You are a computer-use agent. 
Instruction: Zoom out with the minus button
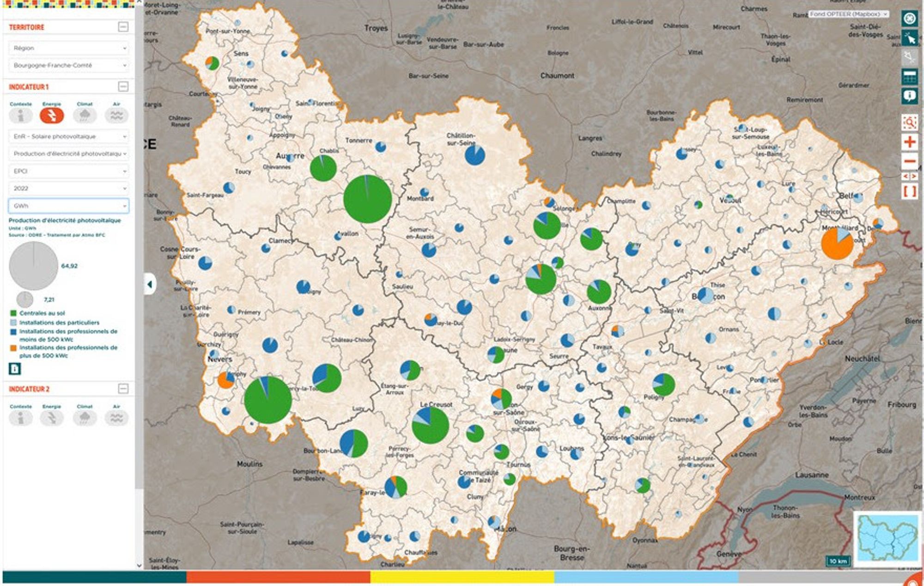click(x=909, y=161)
